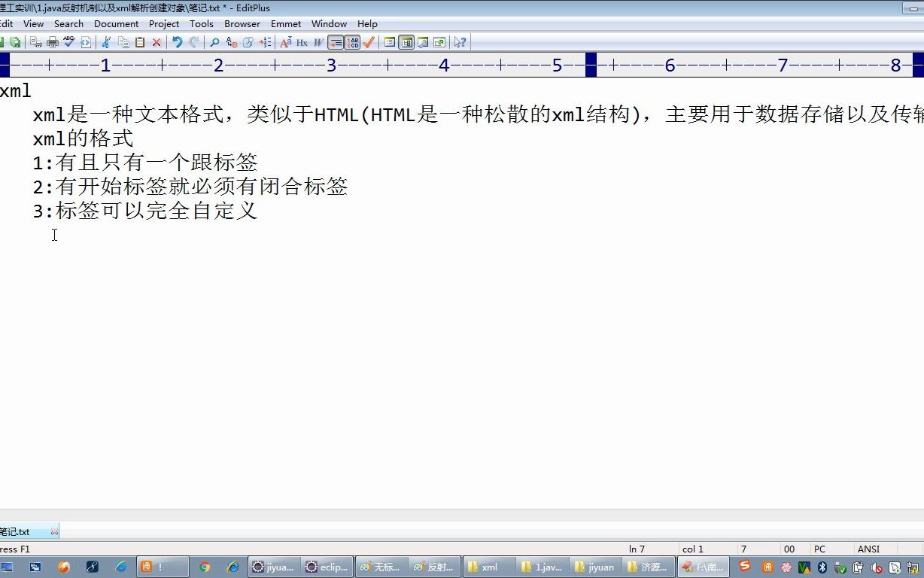Save all open documents
This screenshot has width=924, height=578.
click(15, 42)
